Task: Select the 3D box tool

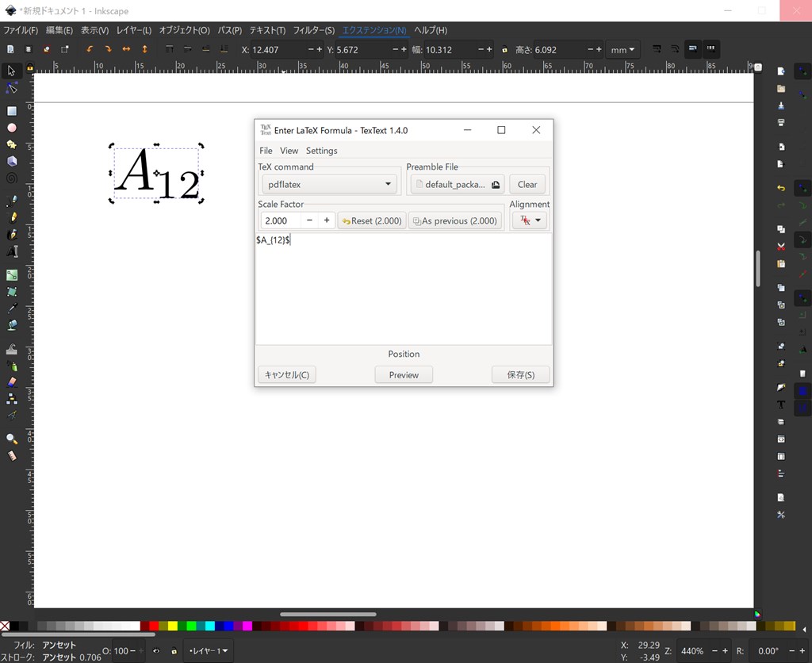Action: 11,161
